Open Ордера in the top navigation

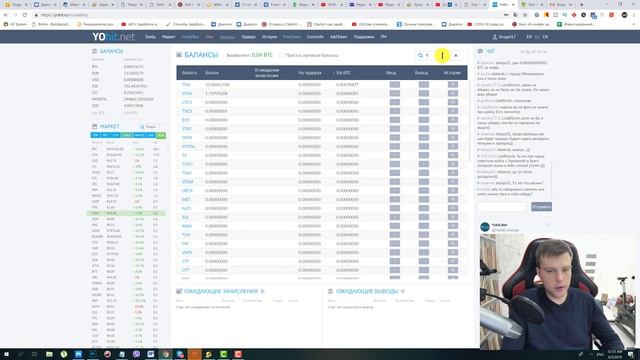click(x=248, y=37)
